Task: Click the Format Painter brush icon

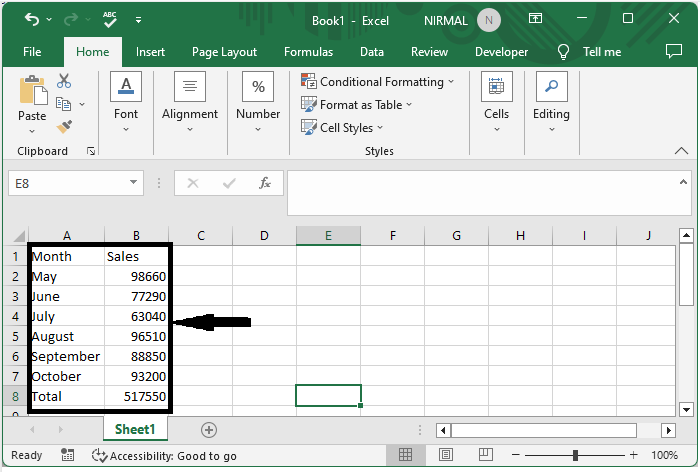Action: pyautogui.click(x=64, y=127)
